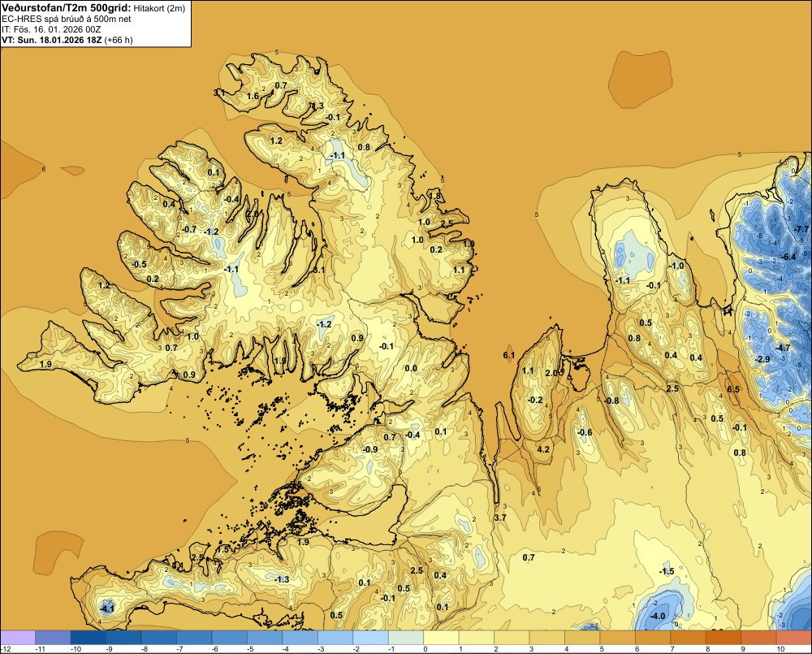
Task: Select the pale green legend swatch between -1 and 0
Action: (x=405, y=637)
